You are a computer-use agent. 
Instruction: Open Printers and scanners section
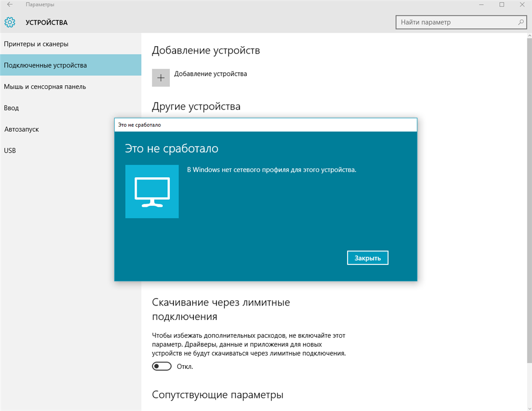(x=71, y=44)
